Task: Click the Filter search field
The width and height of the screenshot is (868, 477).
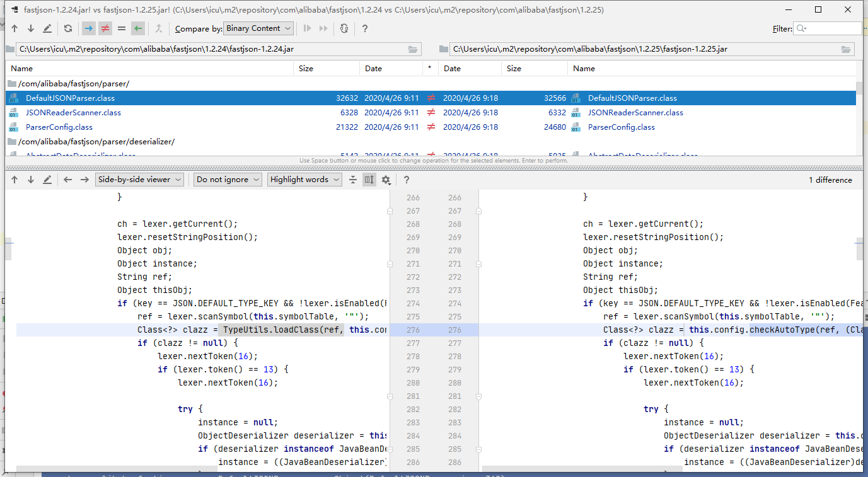Action: click(x=827, y=28)
